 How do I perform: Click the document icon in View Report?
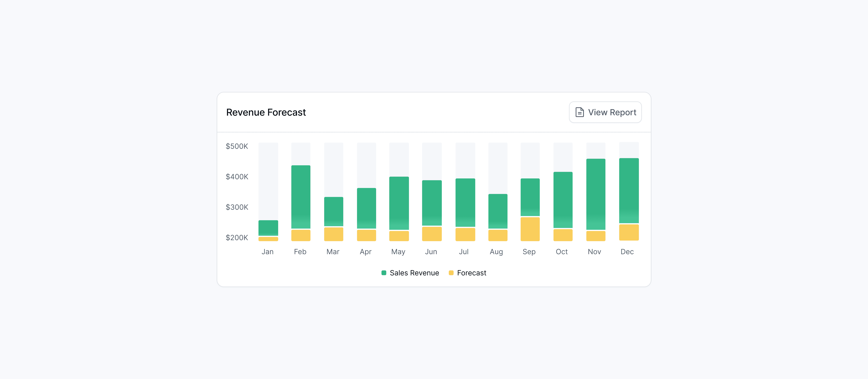click(x=580, y=112)
